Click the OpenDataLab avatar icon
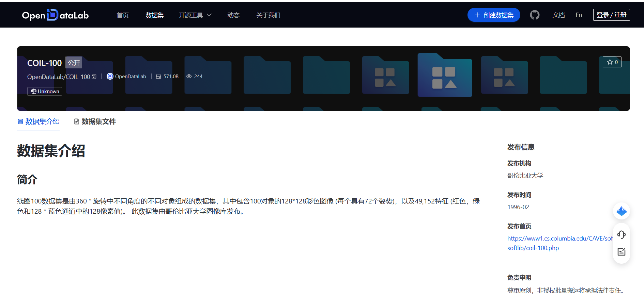 (x=110, y=76)
